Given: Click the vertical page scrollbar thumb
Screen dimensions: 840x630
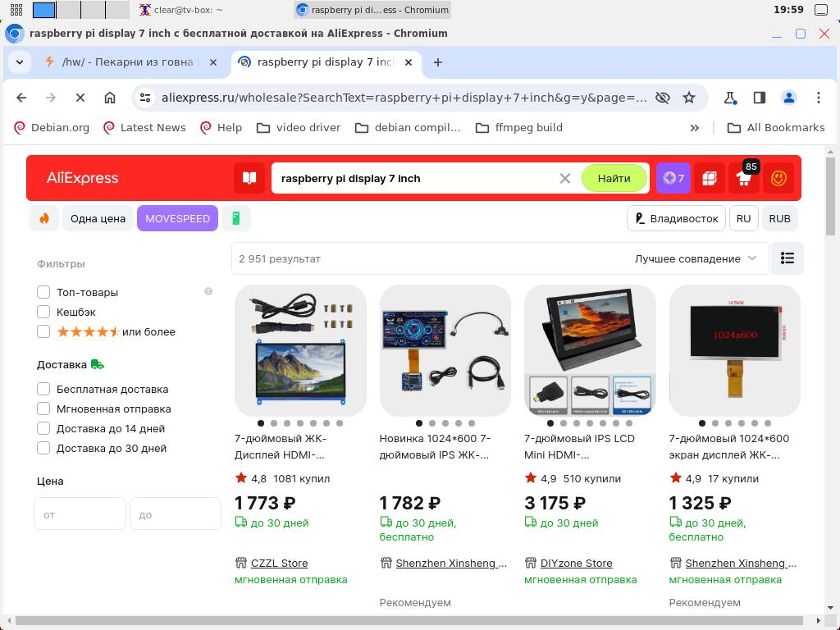Looking at the screenshot, I should coord(830,195).
